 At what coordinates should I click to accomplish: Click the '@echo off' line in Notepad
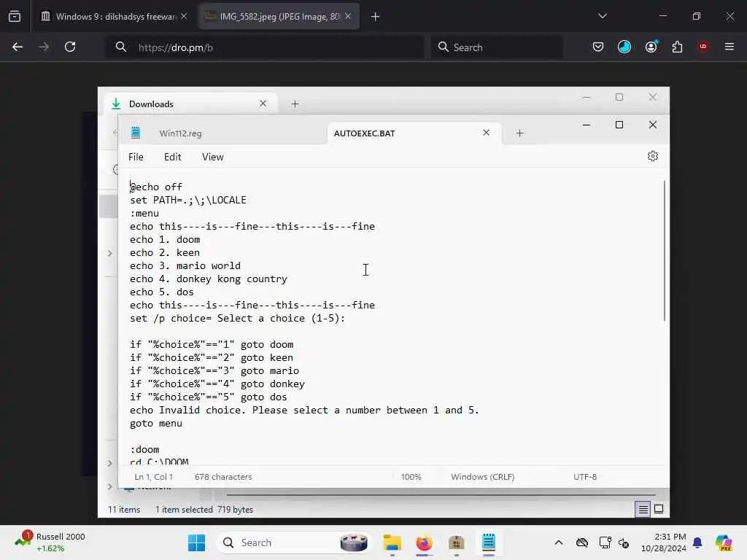point(156,187)
